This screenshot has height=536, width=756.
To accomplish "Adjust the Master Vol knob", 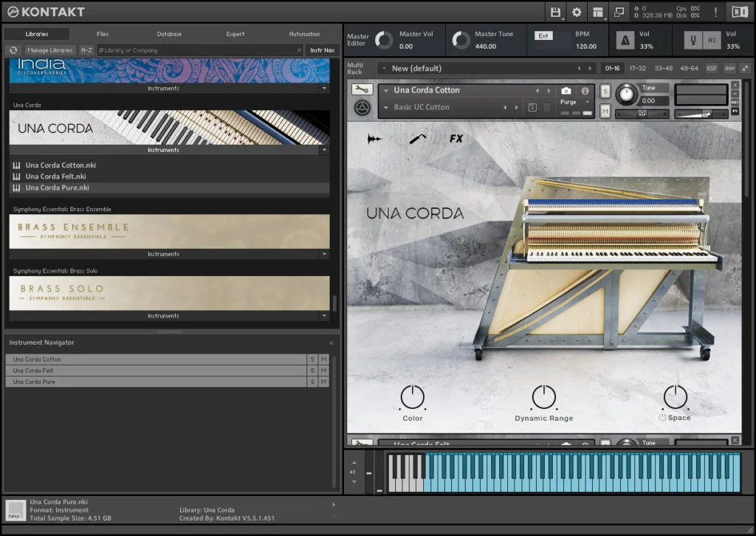I will pyautogui.click(x=384, y=40).
